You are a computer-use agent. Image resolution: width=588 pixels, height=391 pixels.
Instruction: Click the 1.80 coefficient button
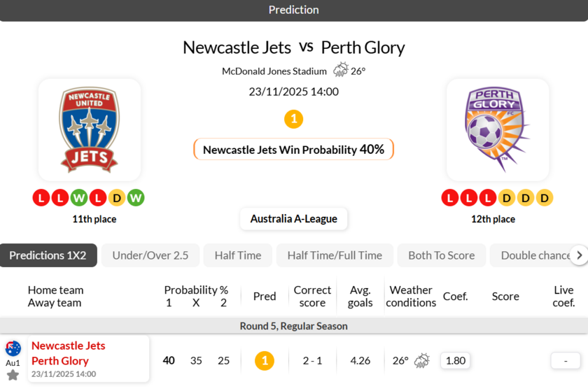pos(456,361)
